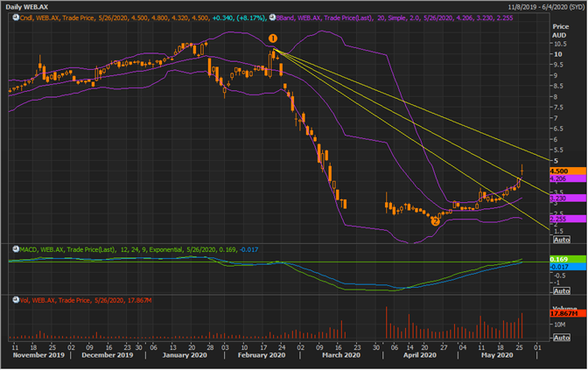Select the magenta 3.230 middle band tag
This screenshot has height=370, width=588.
[x=568, y=199]
